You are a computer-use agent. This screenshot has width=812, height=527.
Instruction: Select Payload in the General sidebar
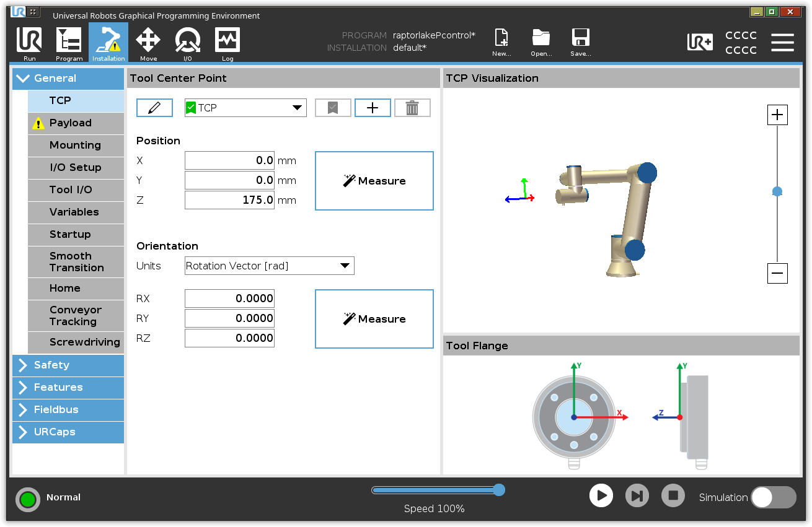pyautogui.click(x=76, y=123)
